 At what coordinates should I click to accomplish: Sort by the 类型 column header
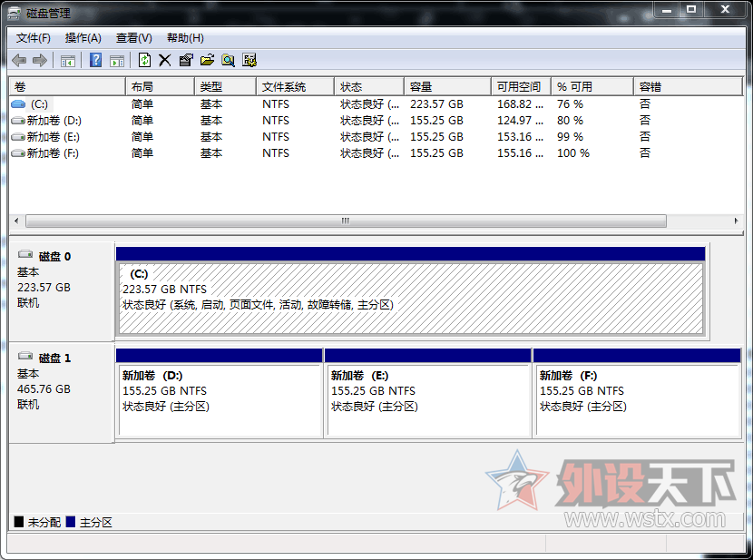[x=225, y=87]
